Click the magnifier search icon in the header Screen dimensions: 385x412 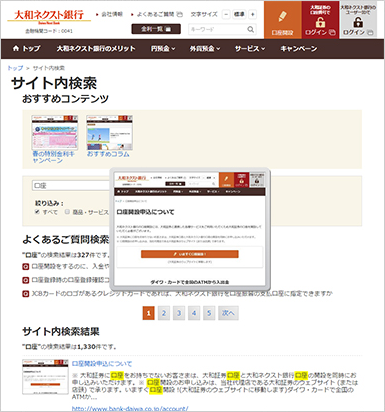point(251,29)
